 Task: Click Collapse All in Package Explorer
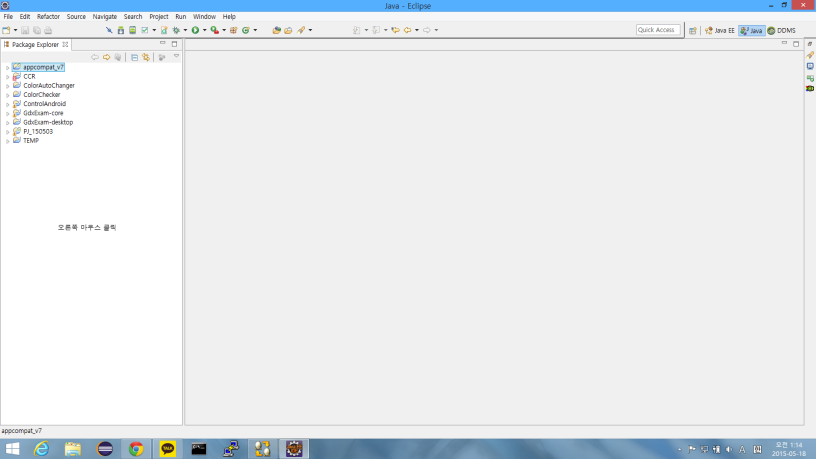click(x=134, y=57)
